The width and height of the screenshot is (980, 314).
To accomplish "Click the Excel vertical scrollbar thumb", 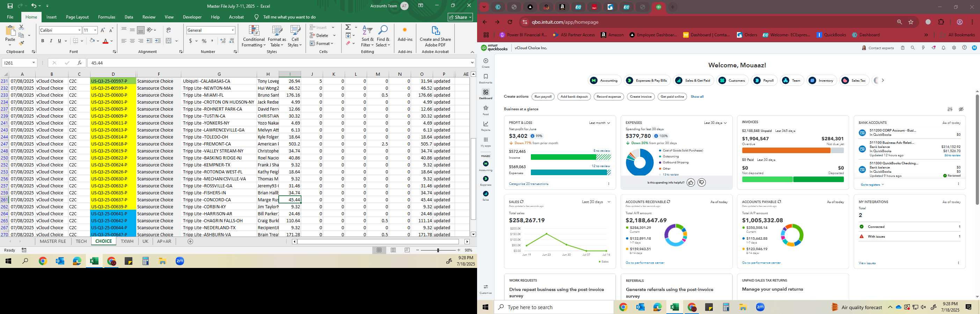I will tap(473, 178).
